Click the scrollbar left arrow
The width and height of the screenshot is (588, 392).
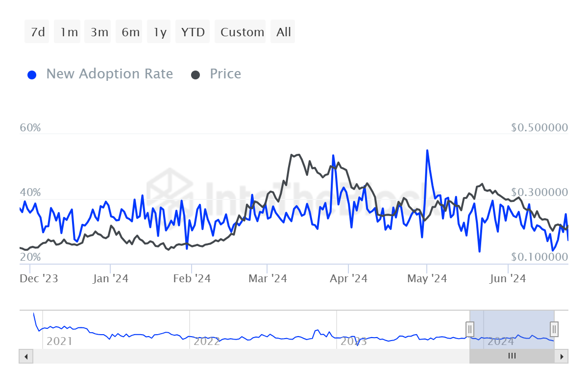(x=26, y=356)
